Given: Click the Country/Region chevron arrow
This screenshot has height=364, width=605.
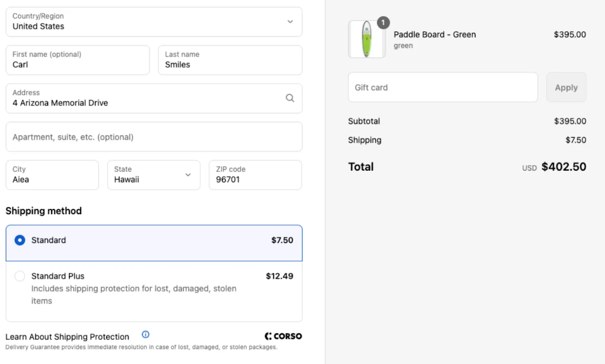Looking at the screenshot, I should coord(290,22).
